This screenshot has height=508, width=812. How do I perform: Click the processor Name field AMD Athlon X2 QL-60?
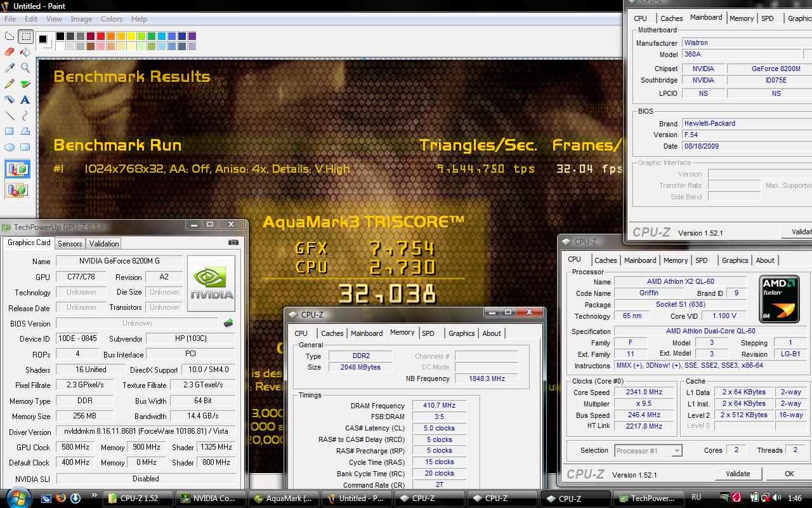tap(680, 281)
